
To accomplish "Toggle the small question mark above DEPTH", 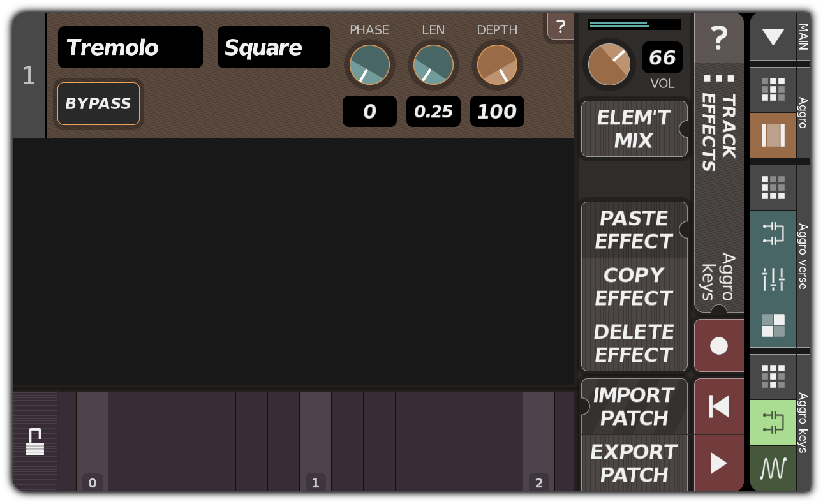I will (561, 27).
